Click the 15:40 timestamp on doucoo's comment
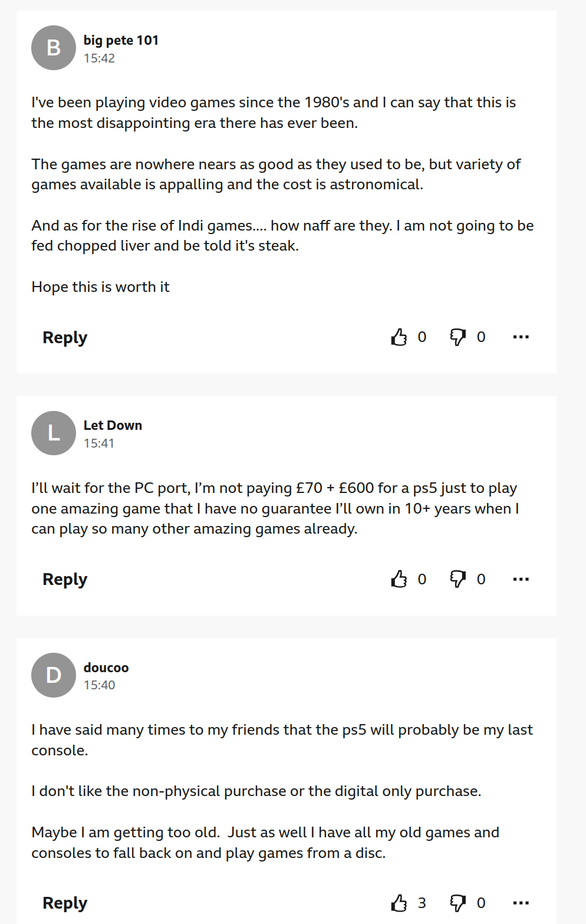586x924 pixels. [x=99, y=685]
